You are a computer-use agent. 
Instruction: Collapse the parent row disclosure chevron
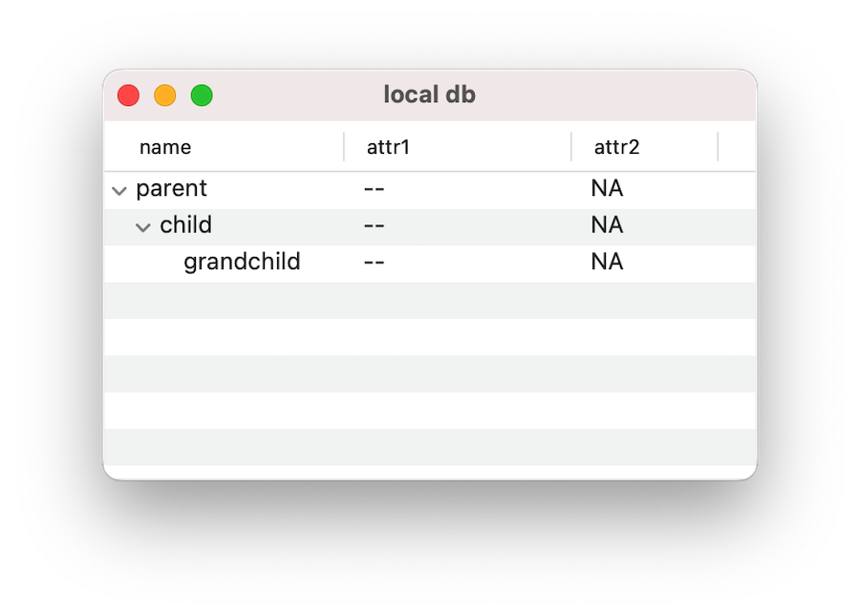(x=119, y=190)
